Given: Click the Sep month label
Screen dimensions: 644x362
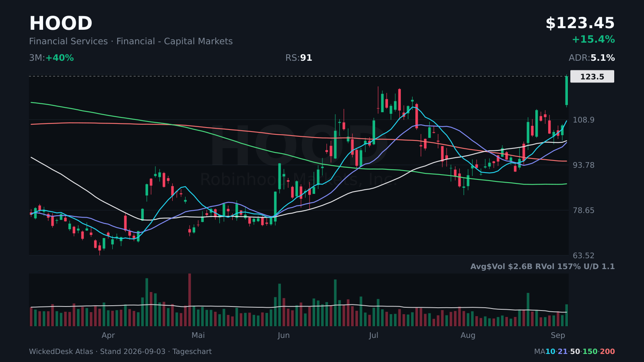Looking at the screenshot, I should [x=558, y=335].
